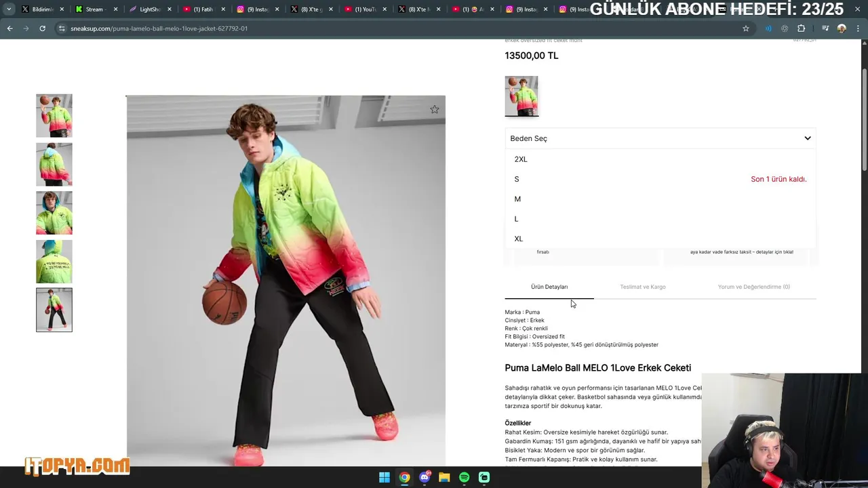Add the jacket to favorites with the star icon

[435, 109]
